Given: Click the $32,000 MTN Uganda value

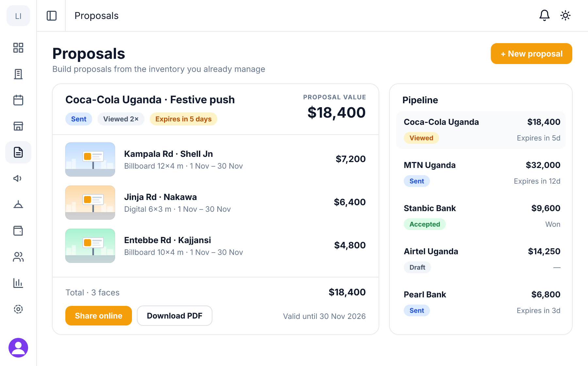Looking at the screenshot, I should point(543,165).
